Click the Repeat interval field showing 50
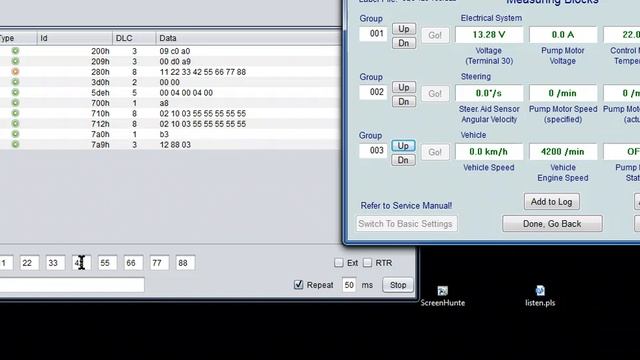640x360 pixels. tap(349, 285)
